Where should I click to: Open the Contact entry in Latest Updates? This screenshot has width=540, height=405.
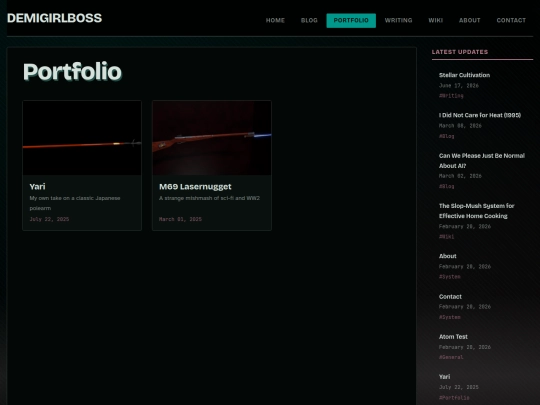pos(450,297)
